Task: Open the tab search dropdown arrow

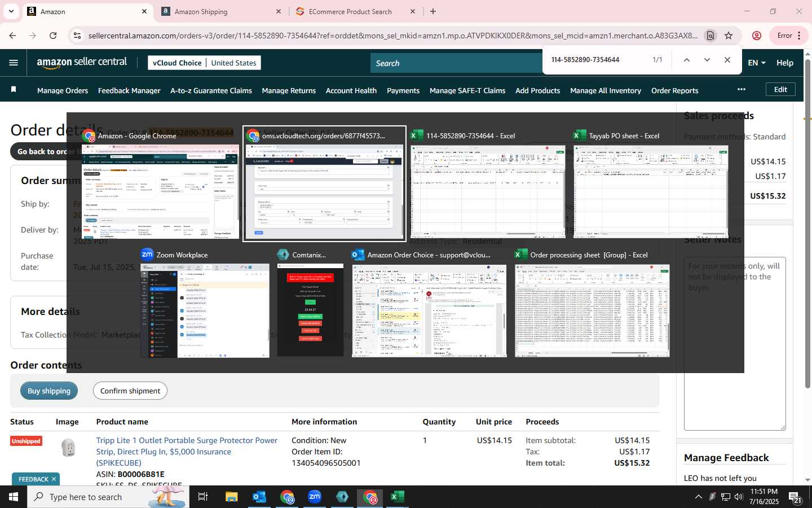Action: [x=11, y=11]
